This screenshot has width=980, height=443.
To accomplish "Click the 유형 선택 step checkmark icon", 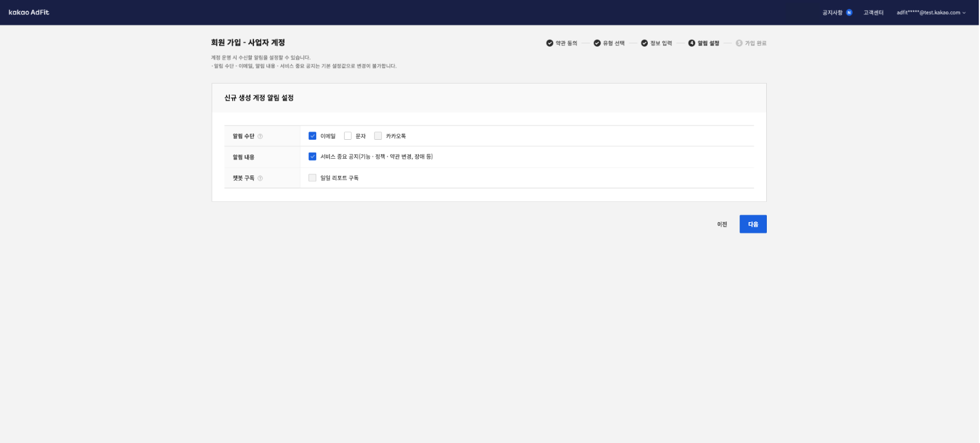I will 597,43.
